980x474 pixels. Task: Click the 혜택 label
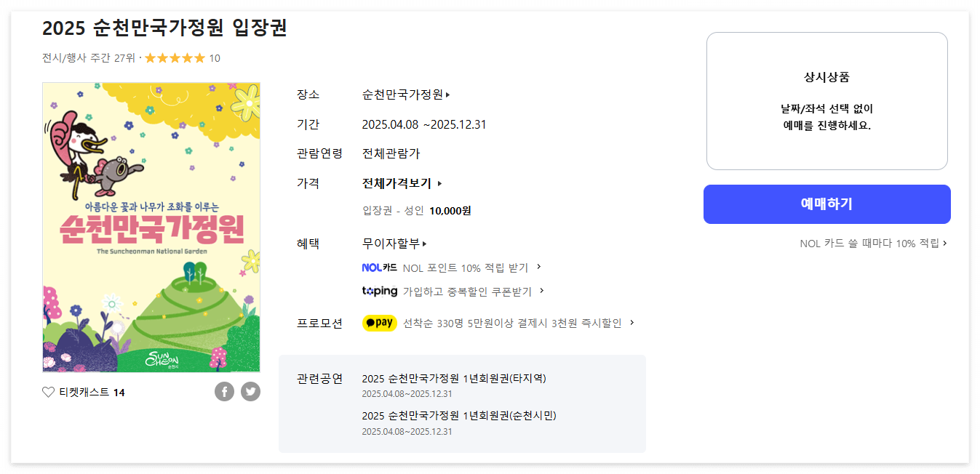point(308,244)
